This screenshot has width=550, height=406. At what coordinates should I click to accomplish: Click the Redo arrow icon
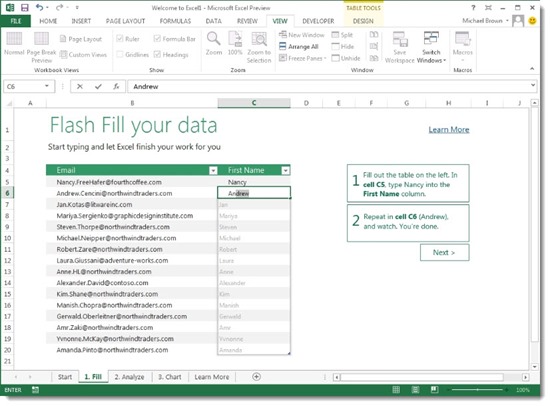tap(59, 7)
